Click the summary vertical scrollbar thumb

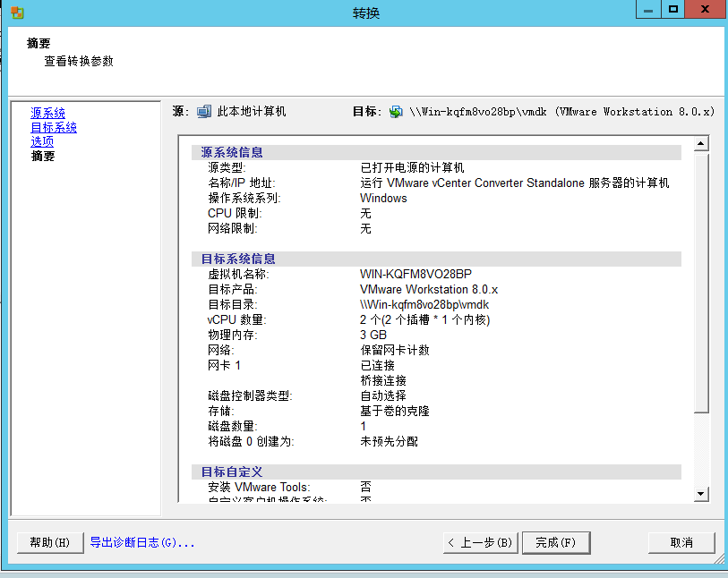tap(701, 283)
